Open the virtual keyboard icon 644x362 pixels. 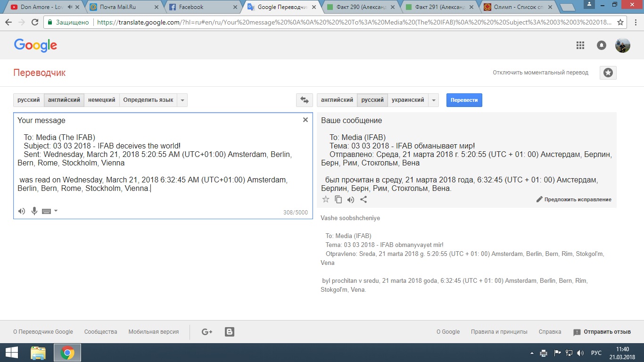point(46,211)
